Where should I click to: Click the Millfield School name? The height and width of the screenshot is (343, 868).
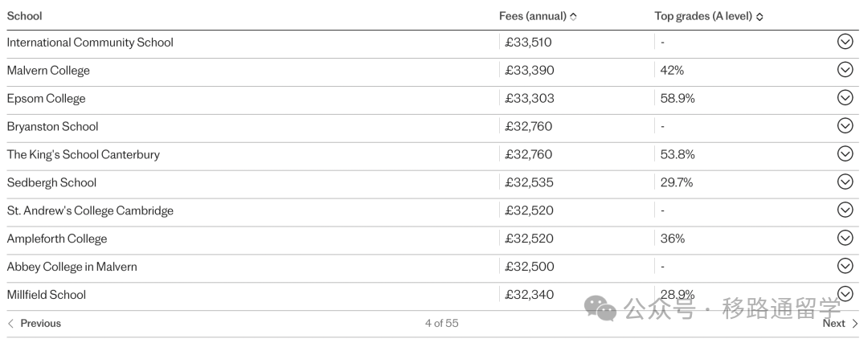pos(46,295)
